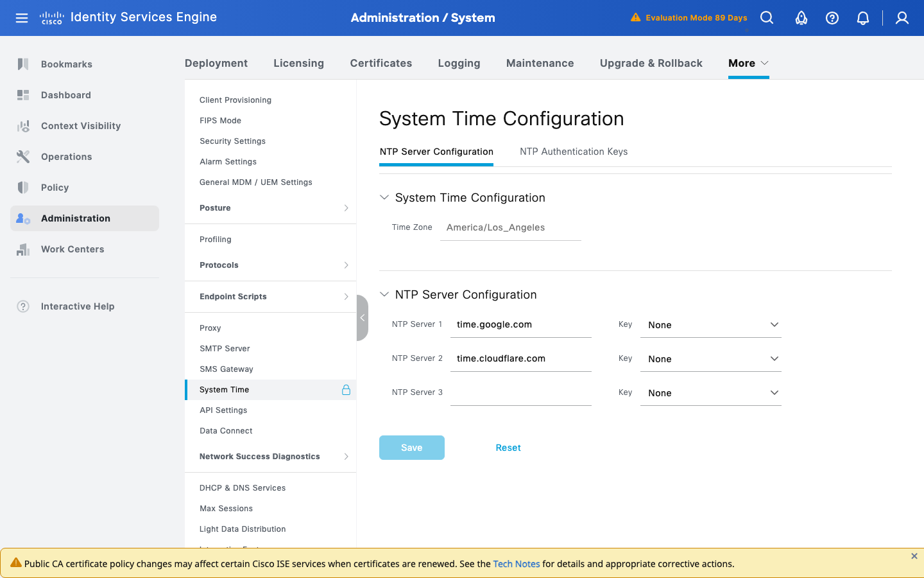Open the Certificates tab
This screenshot has width=924, height=578.
(x=381, y=63)
